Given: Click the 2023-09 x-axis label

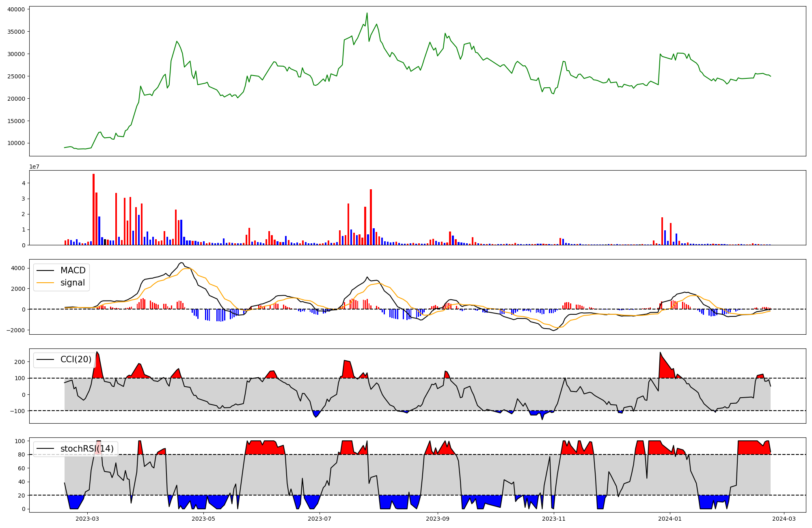Looking at the screenshot, I should pos(438,519).
